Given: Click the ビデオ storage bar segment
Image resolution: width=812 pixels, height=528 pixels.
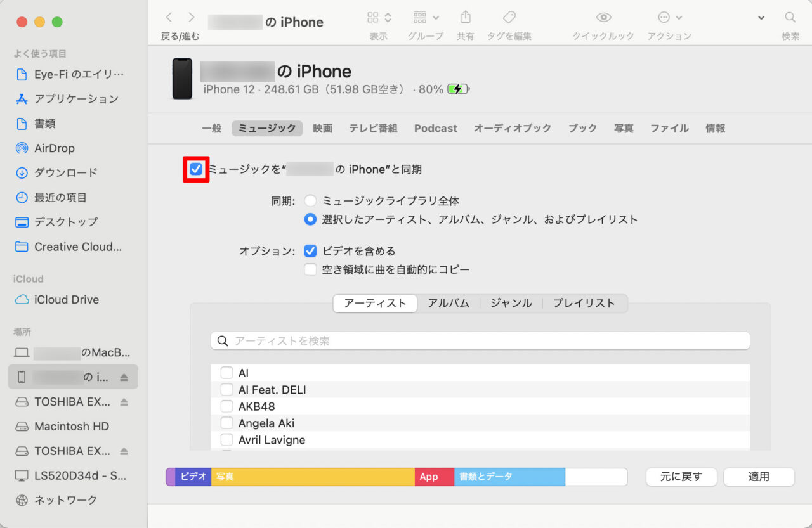Looking at the screenshot, I should [193, 477].
